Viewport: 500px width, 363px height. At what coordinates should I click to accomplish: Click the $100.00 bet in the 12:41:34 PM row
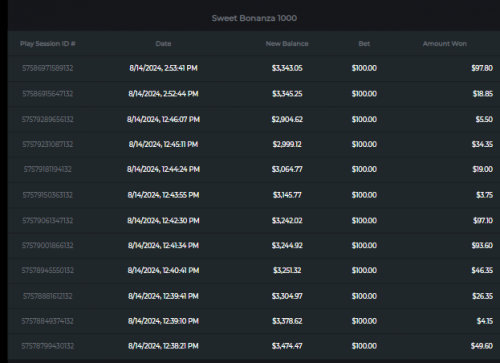coord(364,246)
